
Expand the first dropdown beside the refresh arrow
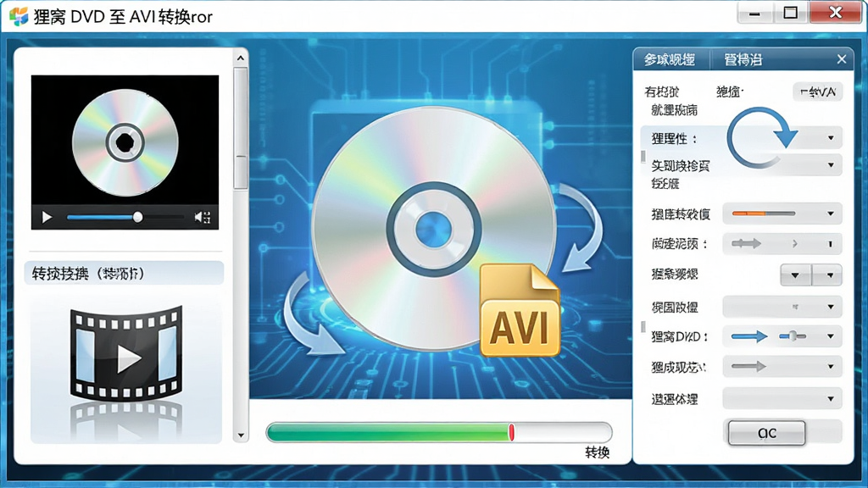pyautogui.click(x=831, y=138)
